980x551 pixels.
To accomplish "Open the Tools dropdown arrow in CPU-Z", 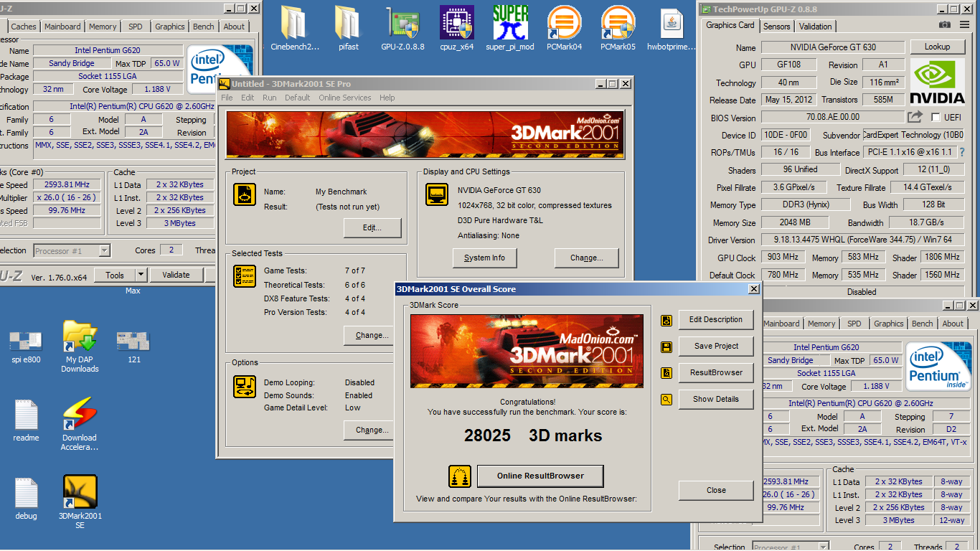I will coord(141,275).
